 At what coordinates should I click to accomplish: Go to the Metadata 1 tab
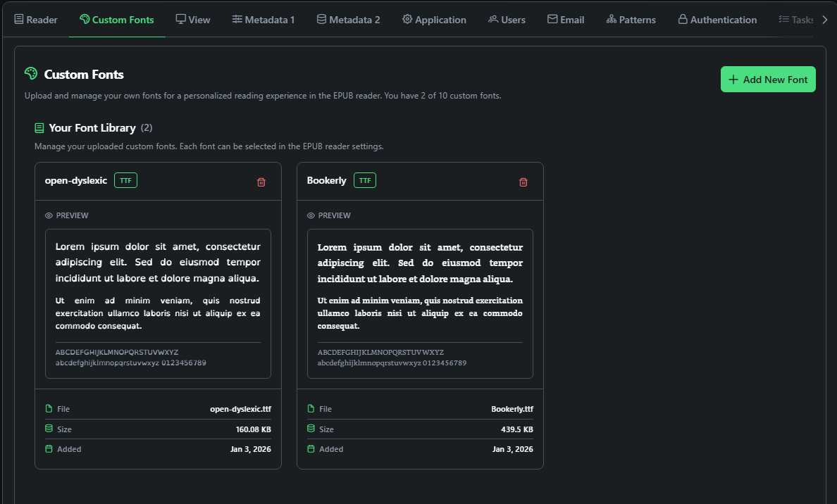(x=263, y=20)
